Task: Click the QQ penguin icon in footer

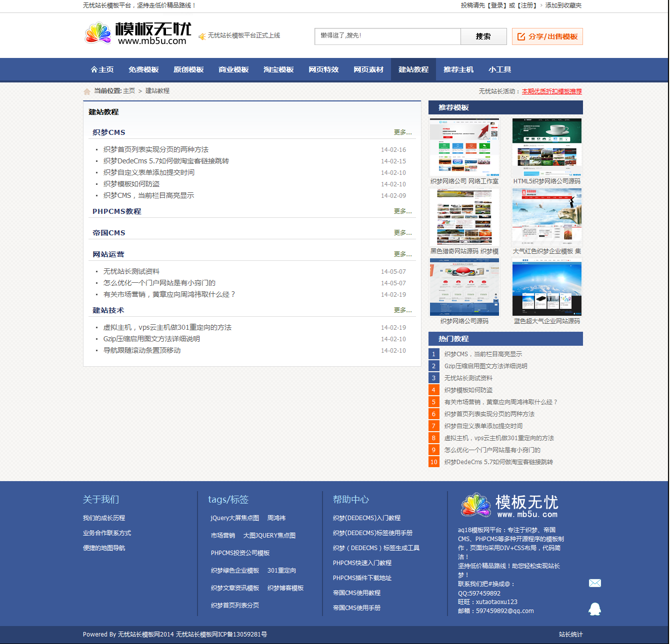Action: [x=594, y=609]
